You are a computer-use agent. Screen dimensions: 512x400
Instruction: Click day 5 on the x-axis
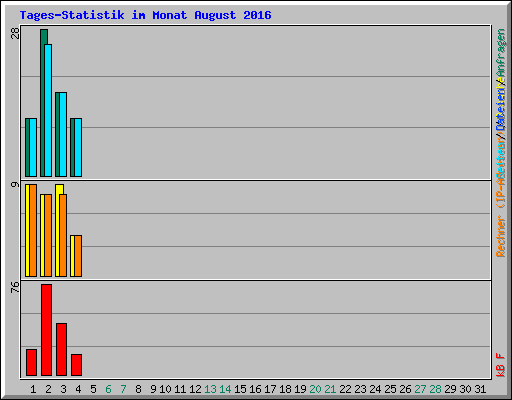click(x=93, y=389)
